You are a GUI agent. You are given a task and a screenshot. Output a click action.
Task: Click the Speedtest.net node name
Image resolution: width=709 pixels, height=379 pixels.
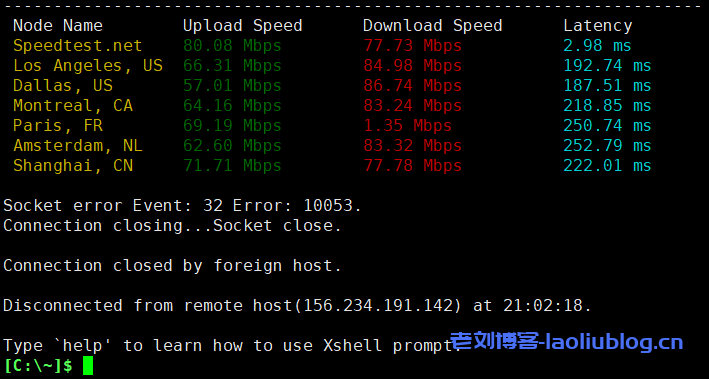77,46
